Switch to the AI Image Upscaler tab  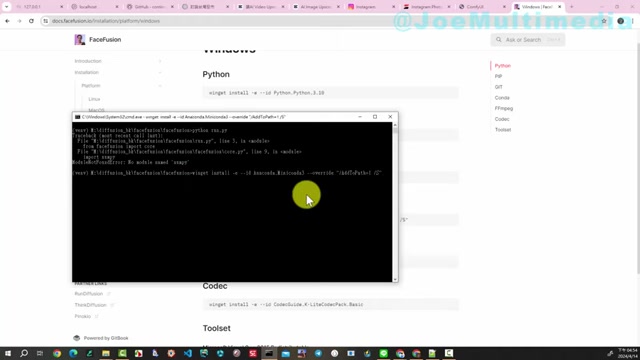click(316, 7)
